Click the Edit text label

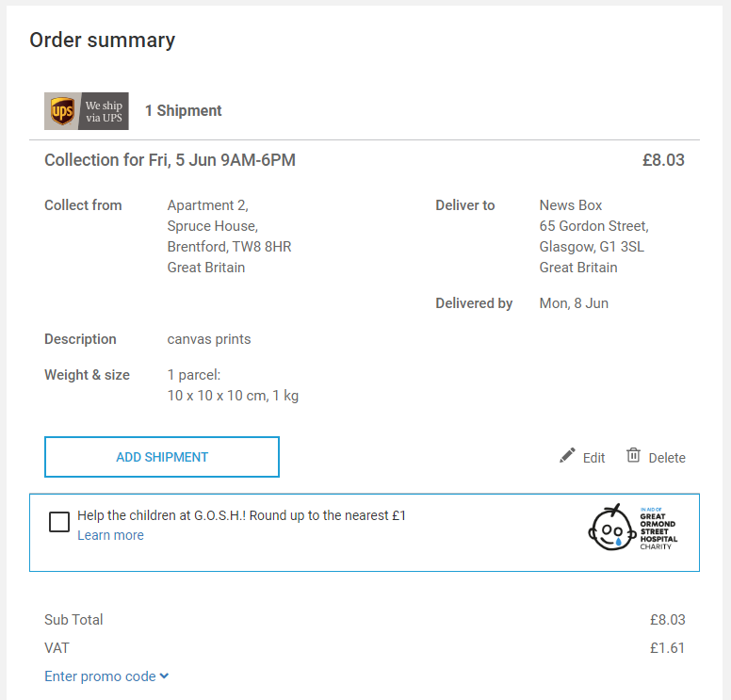(x=593, y=458)
